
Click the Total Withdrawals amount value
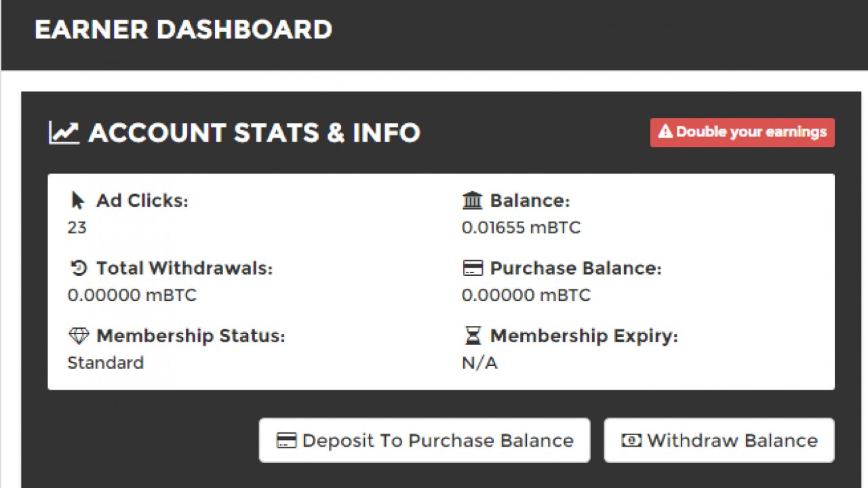[132, 296]
